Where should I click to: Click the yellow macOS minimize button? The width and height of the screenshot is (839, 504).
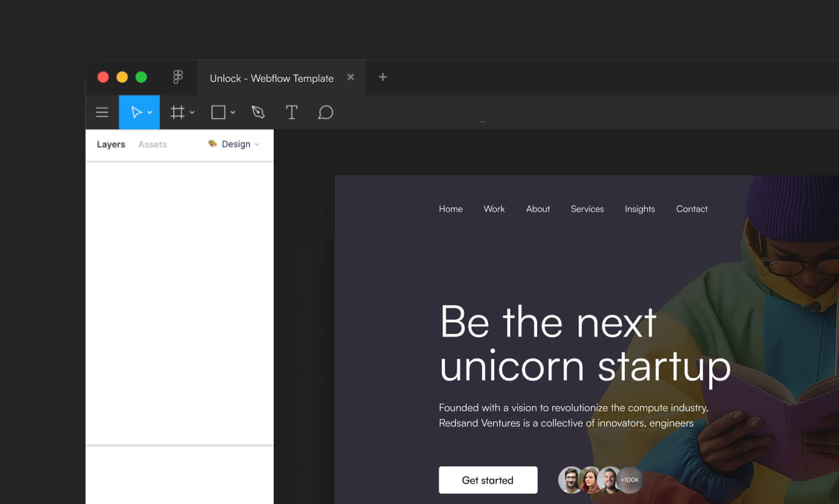pyautogui.click(x=122, y=77)
